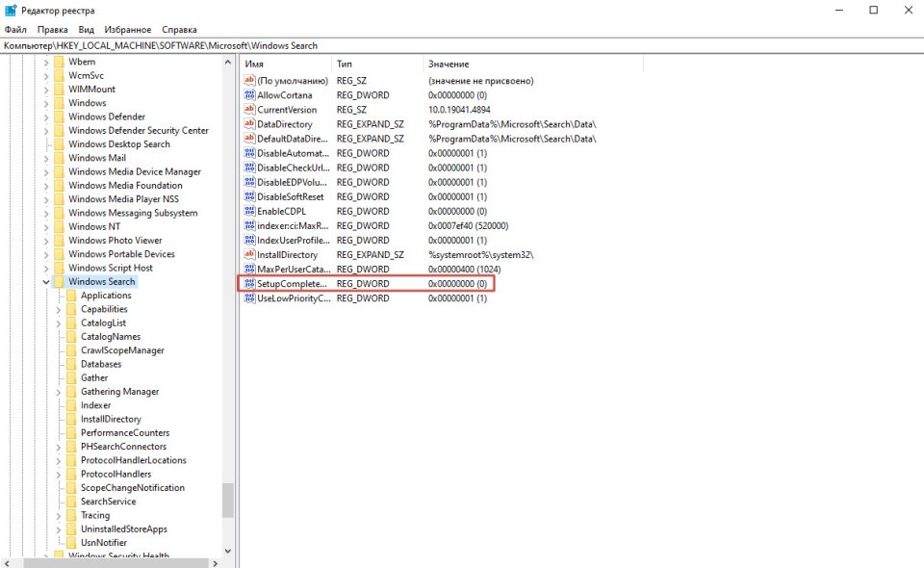Click the tree pane vertical scrollbar thumb

[x=228, y=501]
